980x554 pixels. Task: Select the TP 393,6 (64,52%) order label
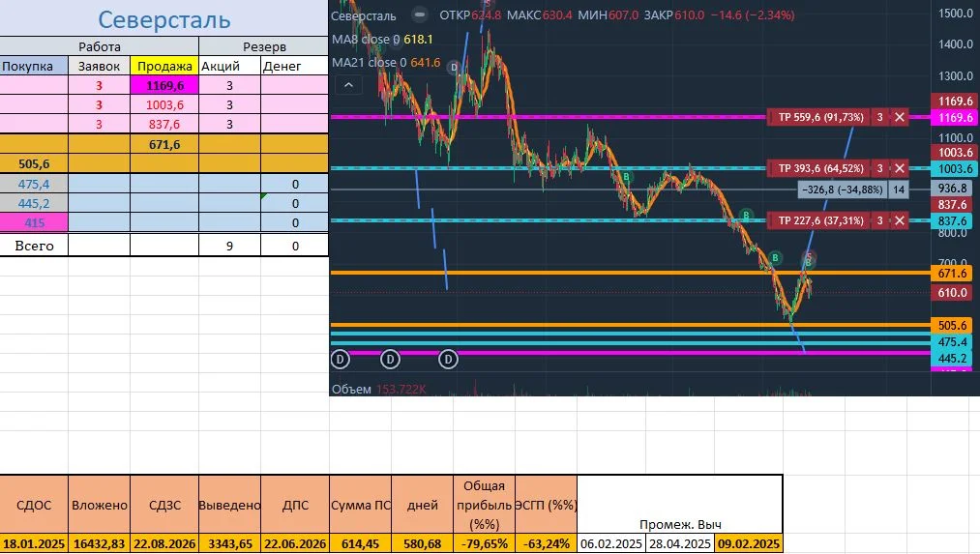820,168
